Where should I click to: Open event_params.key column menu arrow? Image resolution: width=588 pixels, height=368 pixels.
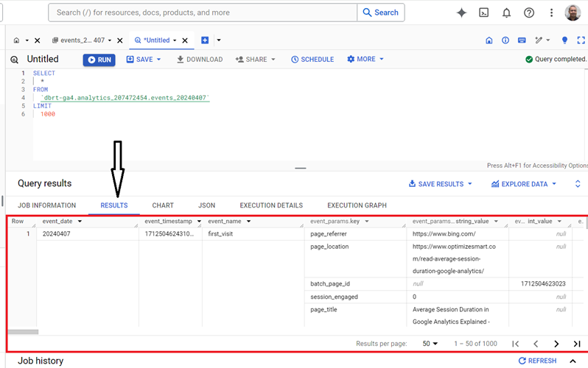pos(366,222)
